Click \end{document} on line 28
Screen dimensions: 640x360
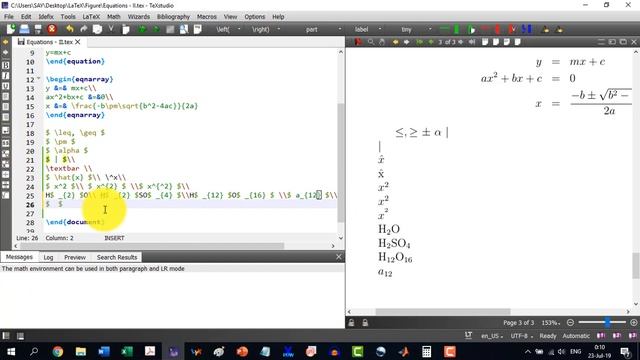[75, 222]
